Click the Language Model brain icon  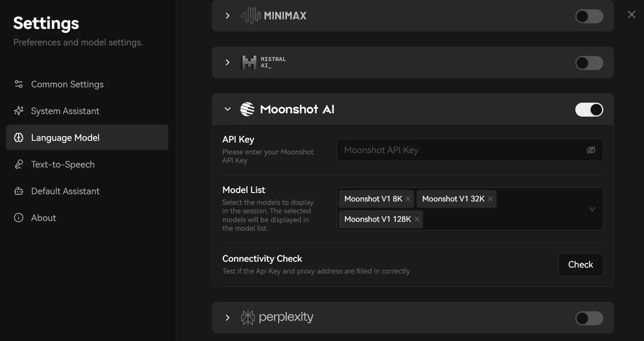pyautogui.click(x=19, y=137)
